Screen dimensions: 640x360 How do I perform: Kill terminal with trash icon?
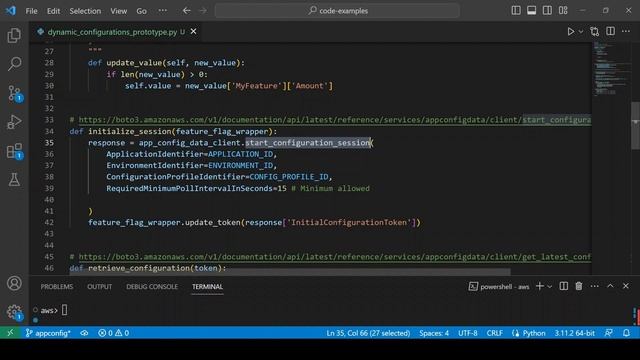pyautogui.click(x=579, y=286)
